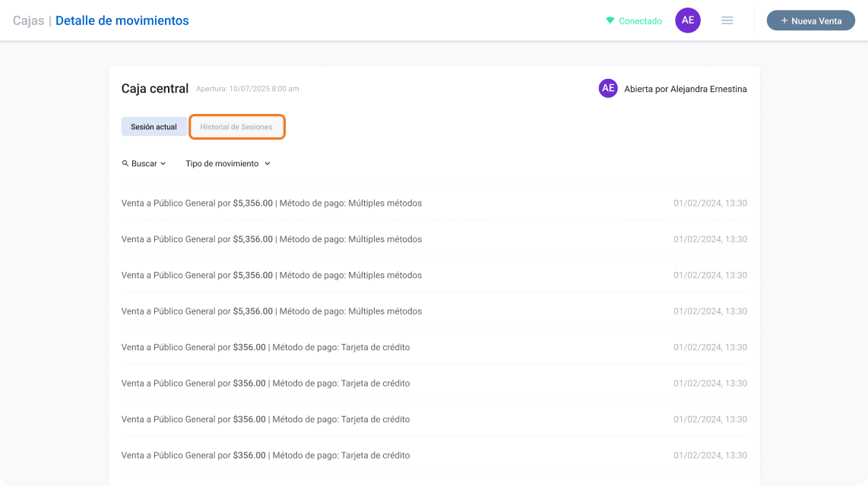Switch to the Sesión actual tab
The height and width of the screenshot is (486, 868).
tap(154, 127)
